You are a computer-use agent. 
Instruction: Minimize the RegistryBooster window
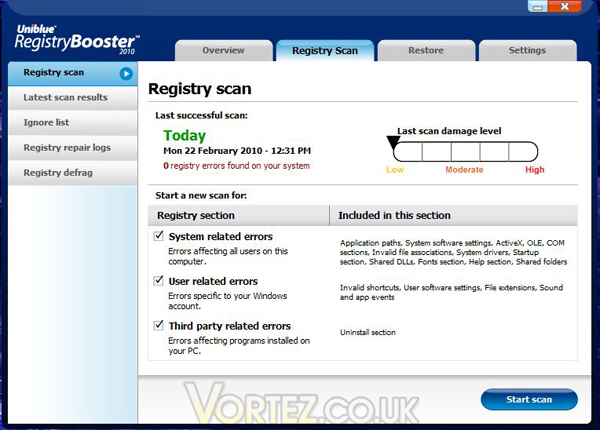tap(538, 6)
